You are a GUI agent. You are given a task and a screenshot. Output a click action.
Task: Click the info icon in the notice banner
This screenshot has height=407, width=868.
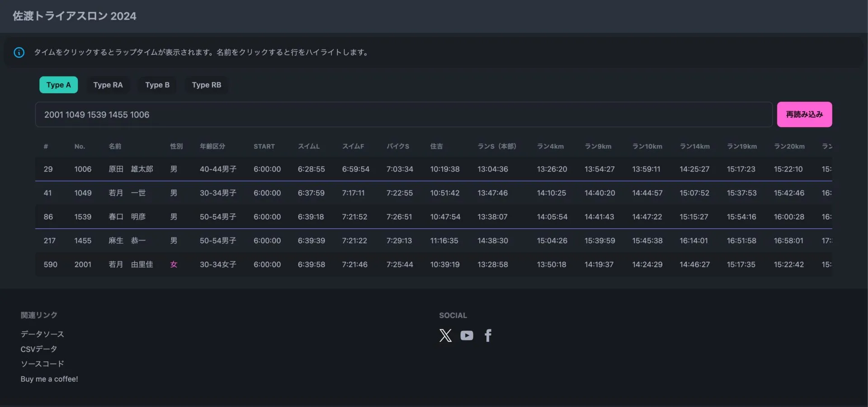(x=19, y=52)
